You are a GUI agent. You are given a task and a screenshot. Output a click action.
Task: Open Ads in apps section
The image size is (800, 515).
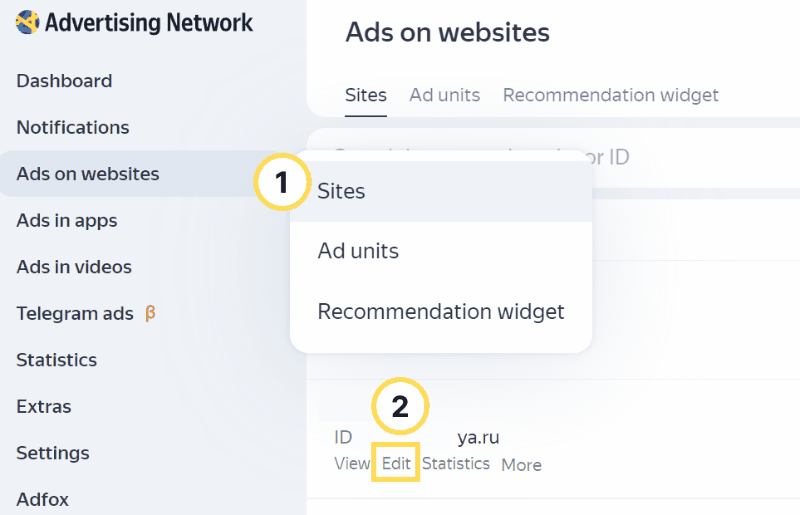(67, 220)
